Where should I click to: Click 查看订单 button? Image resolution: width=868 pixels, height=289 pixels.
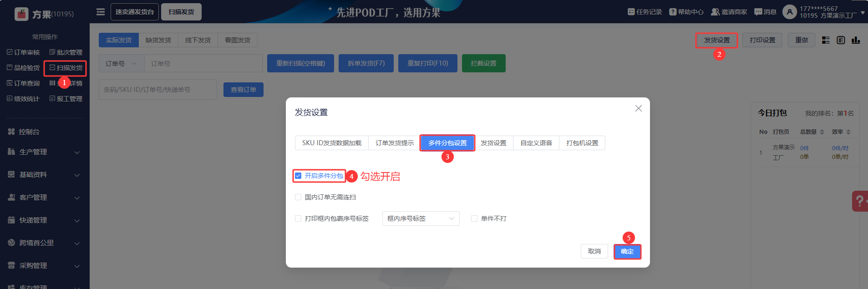(244, 90)
